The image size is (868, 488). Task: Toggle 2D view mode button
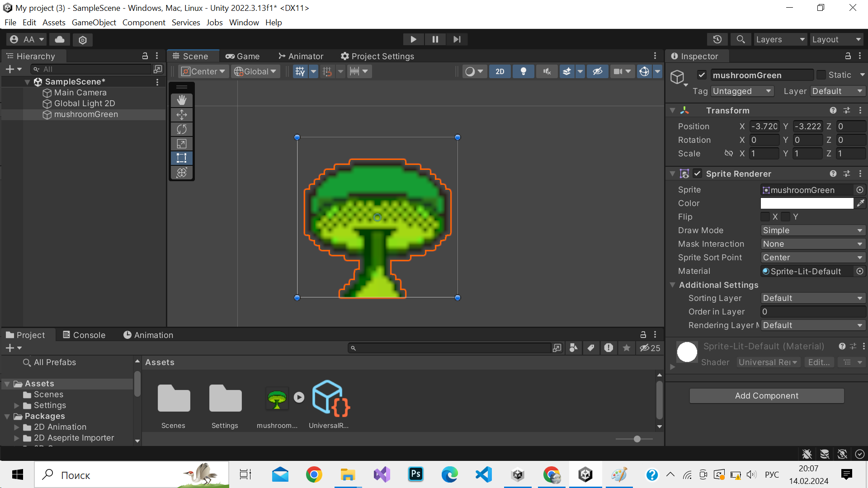point(500,71)
